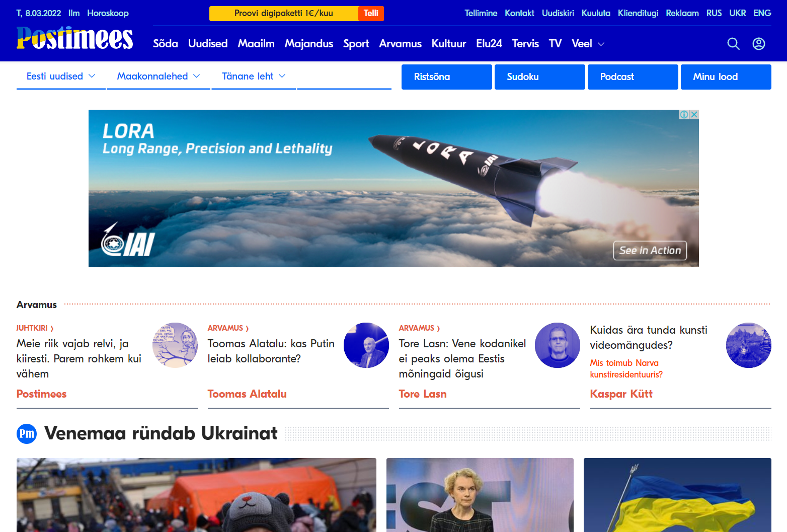Open the Maakonnalehed dropdown
This screenshot has height=532, width=787.
point(158,77)
